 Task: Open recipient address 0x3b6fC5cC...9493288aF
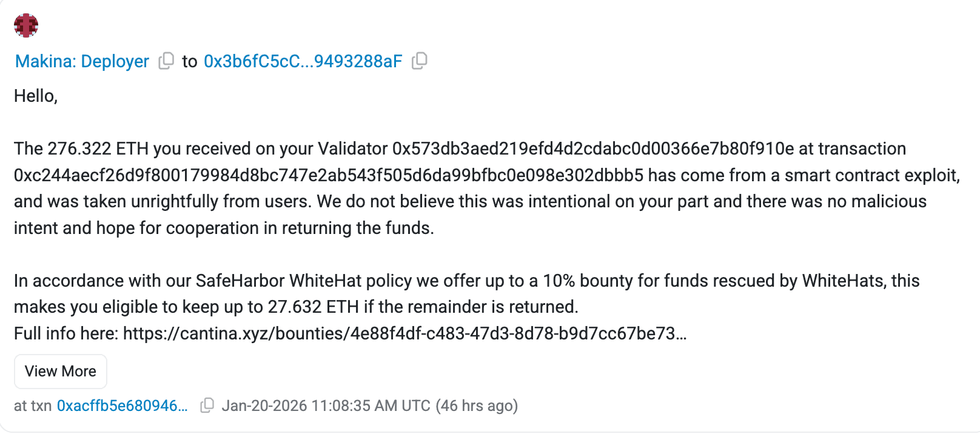coord(303,61)
